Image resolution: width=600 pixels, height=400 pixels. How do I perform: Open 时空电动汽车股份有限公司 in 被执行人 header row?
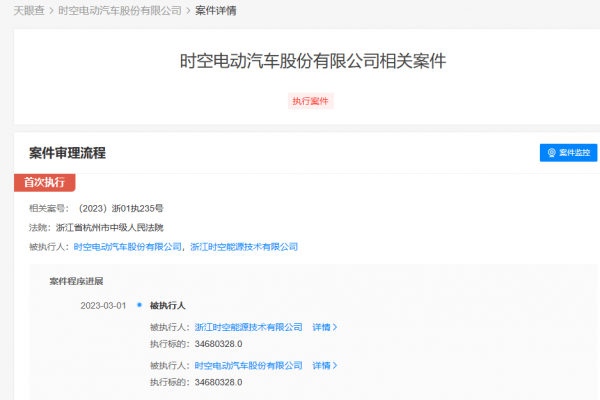(127, 247)
